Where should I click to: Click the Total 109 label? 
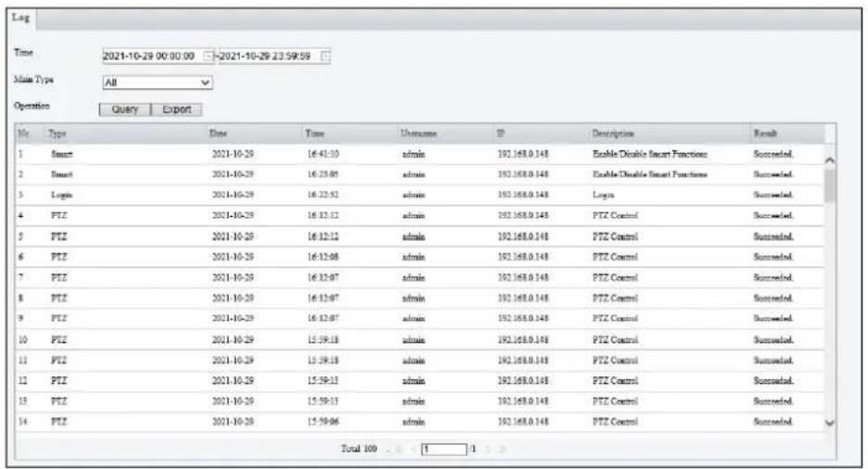click(x=359, y=449)
